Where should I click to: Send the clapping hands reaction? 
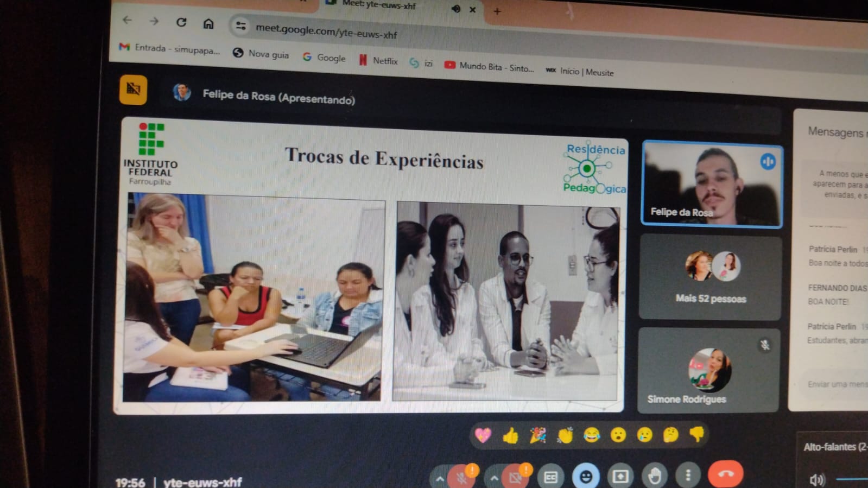tap(565, 435)
